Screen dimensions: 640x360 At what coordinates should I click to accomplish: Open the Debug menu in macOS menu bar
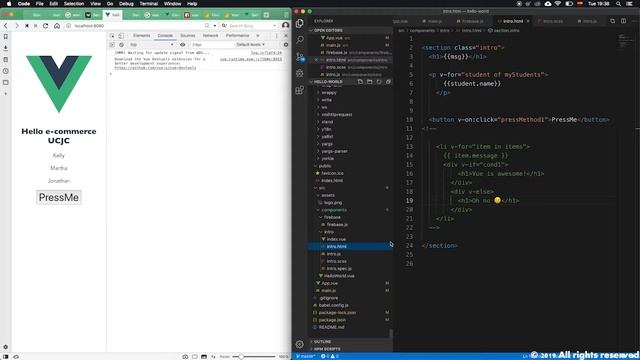click(x=126, y=4)
